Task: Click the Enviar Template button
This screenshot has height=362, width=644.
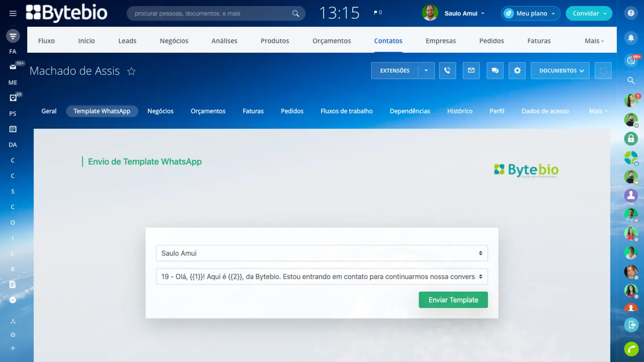Action: pos(453,300)
